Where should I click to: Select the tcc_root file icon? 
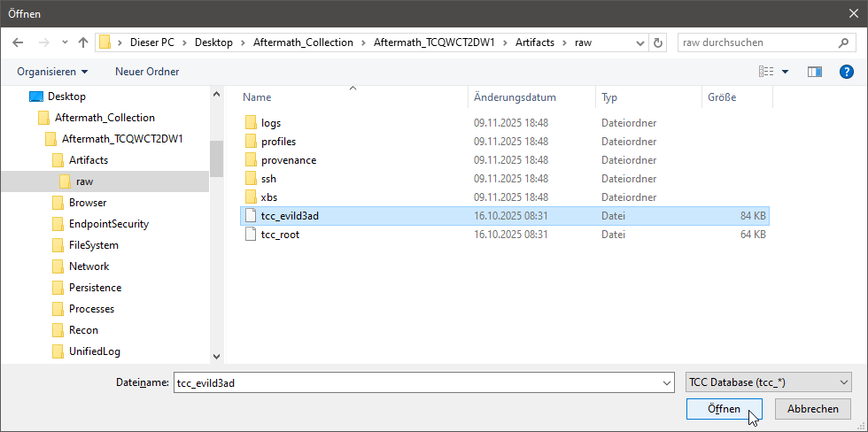[x=251, y=235]
